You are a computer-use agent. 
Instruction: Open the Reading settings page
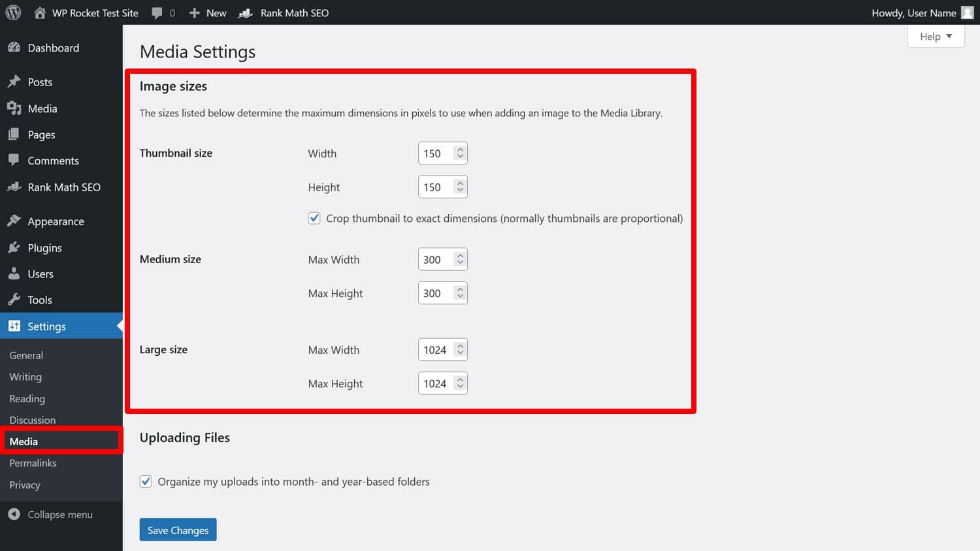coord(27,399)
